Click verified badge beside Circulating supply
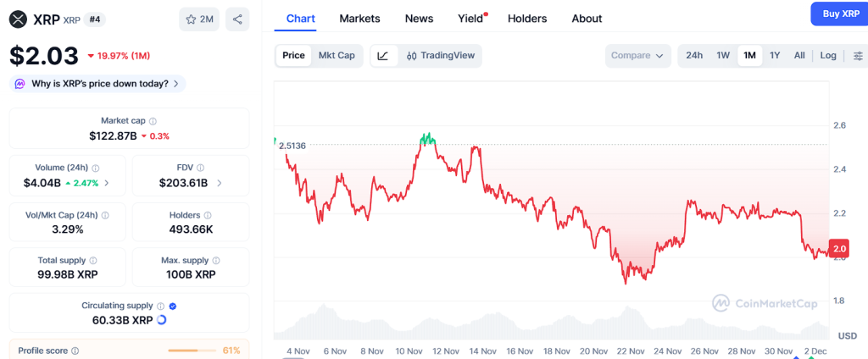The image size is (868, 359). (x=172, y=306)
